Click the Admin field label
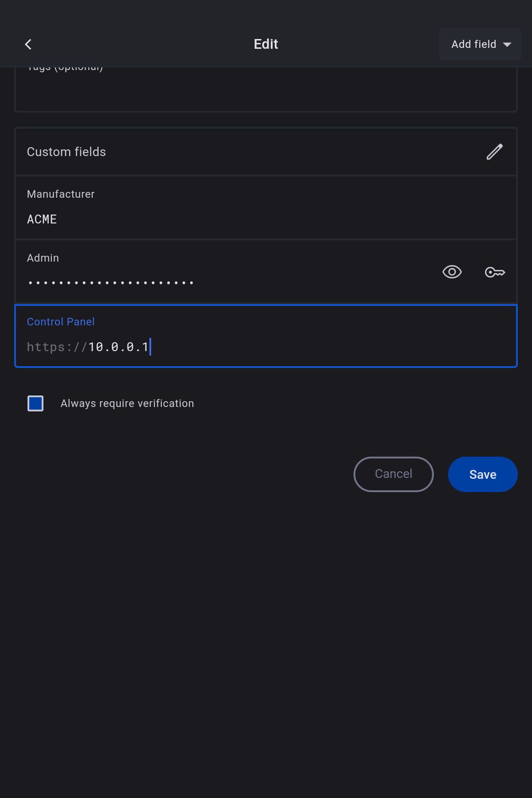The width and height of the screenshot is (532, 798). (43, 258)
